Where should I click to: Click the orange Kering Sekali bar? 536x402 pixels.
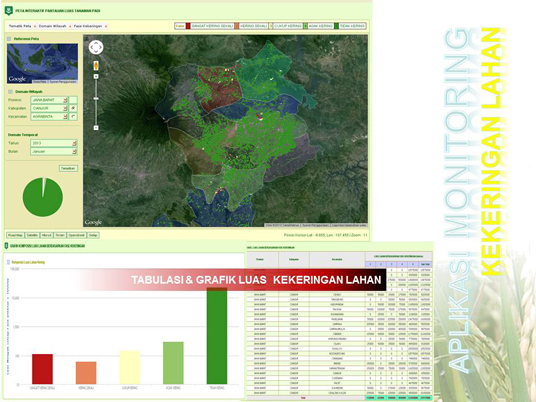(86, 373)
